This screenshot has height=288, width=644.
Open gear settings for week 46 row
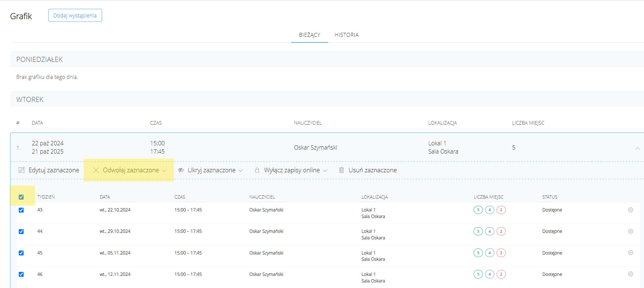point(631,274)
